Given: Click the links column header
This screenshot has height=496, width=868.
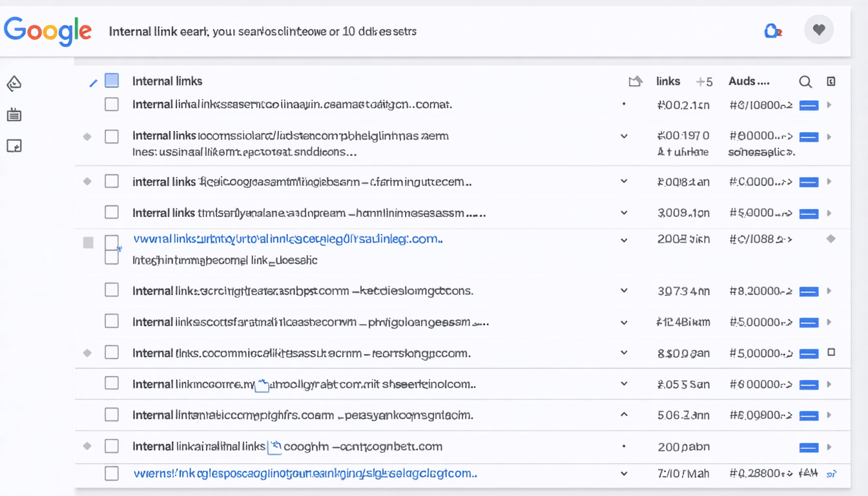Looking at the screenshot, I should point(668,81).
